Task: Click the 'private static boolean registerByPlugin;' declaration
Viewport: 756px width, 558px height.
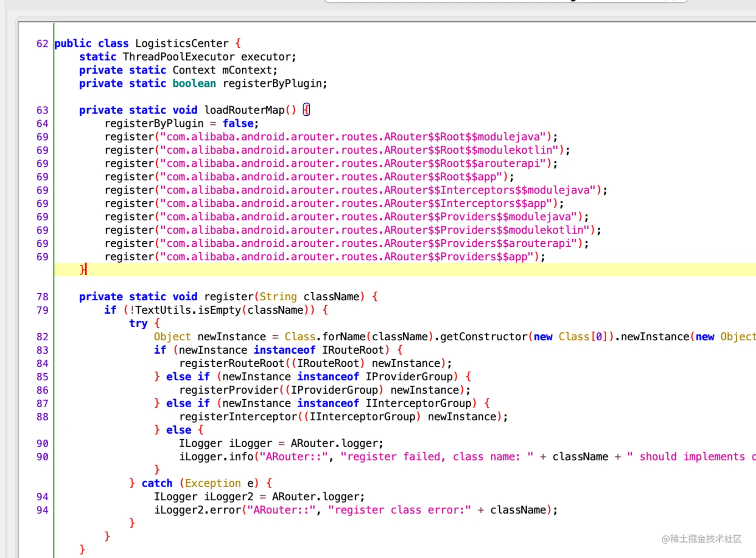Action: click(203, 83)
